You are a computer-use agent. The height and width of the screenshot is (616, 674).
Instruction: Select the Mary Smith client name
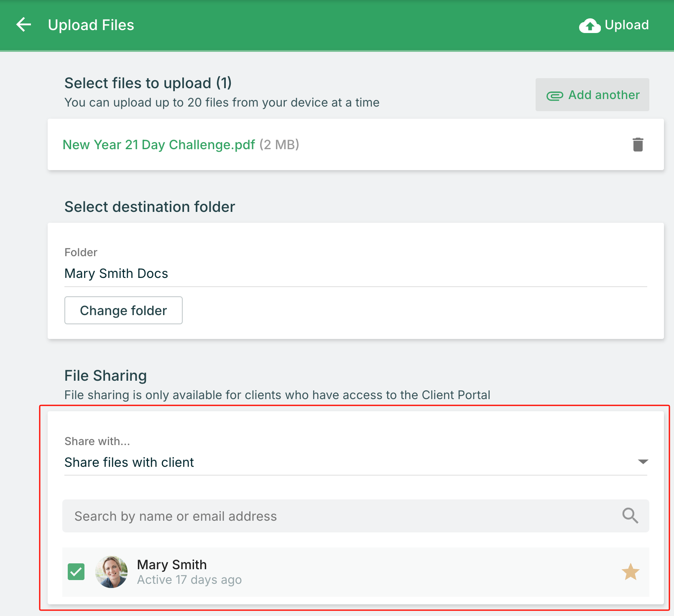coord(172,565)
